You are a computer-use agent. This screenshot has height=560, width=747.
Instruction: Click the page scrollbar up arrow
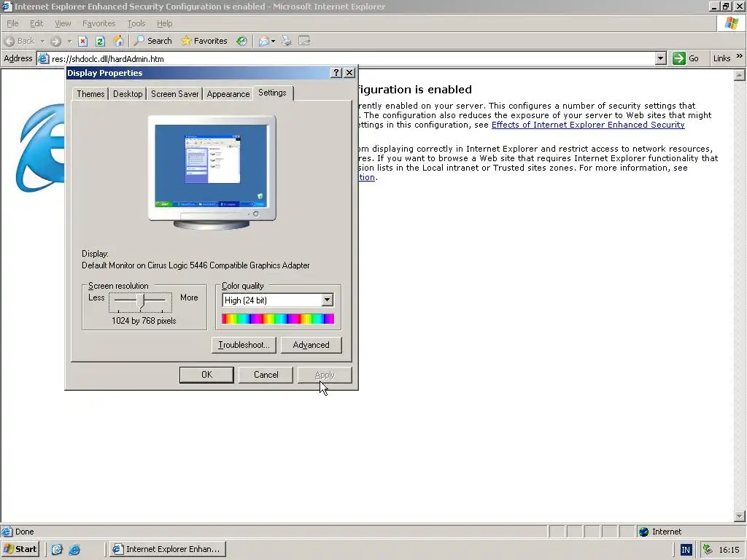[740, 75]
